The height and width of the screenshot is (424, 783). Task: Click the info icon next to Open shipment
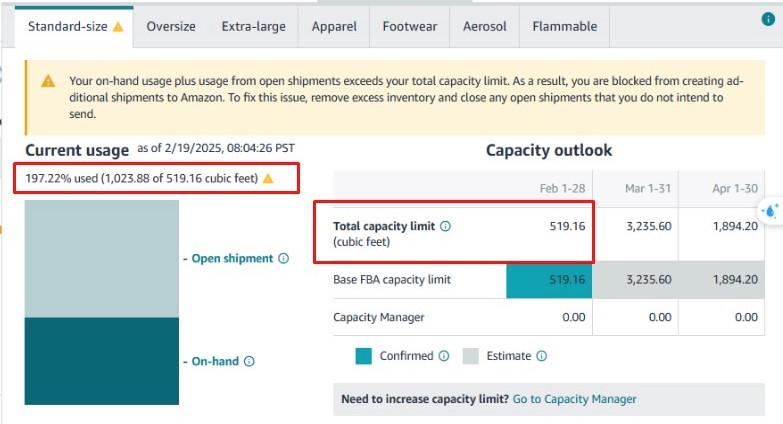tap(284, 258)
